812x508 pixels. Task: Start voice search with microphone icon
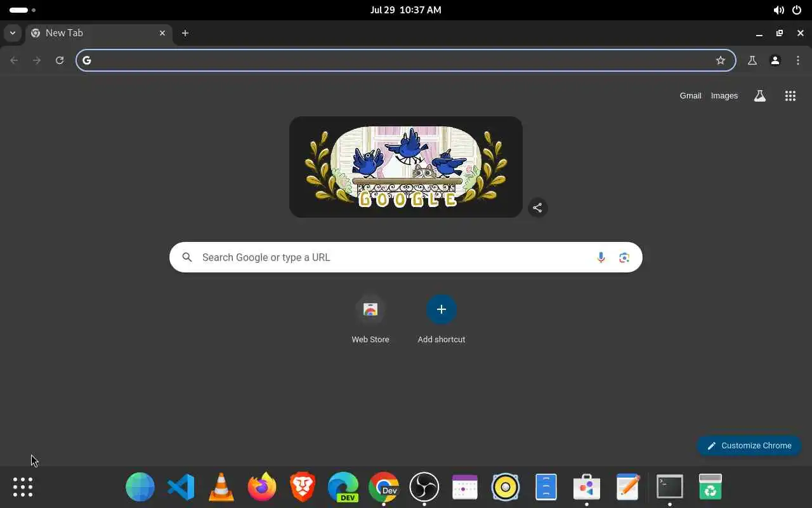click(601, 257)
